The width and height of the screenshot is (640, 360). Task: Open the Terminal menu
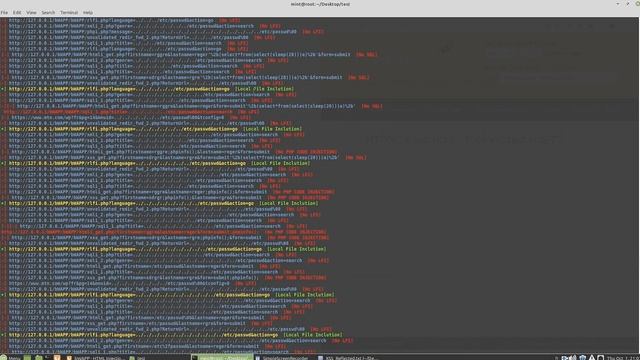pos(69,13)
